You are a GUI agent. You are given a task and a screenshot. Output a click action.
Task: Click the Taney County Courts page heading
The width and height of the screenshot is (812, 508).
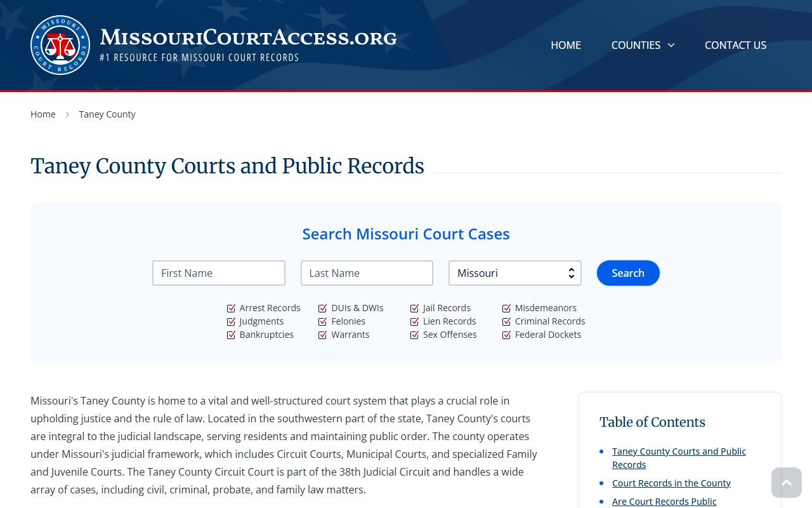point(227,166)
